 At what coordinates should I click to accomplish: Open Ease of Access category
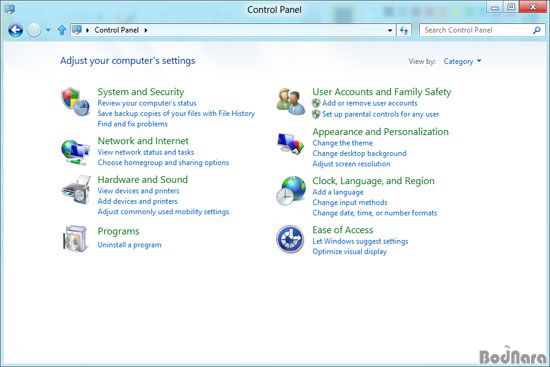coord(343,230)
